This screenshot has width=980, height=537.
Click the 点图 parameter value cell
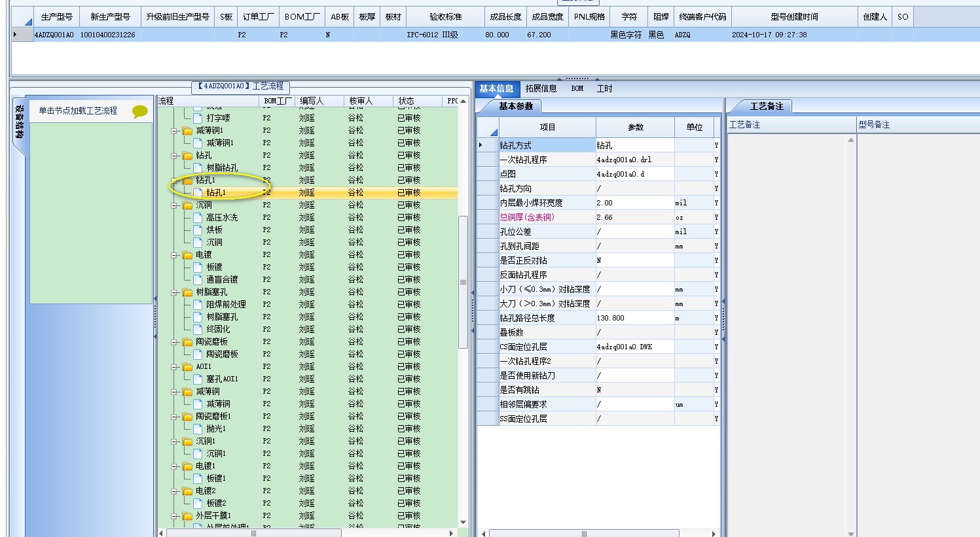[634, 174]
